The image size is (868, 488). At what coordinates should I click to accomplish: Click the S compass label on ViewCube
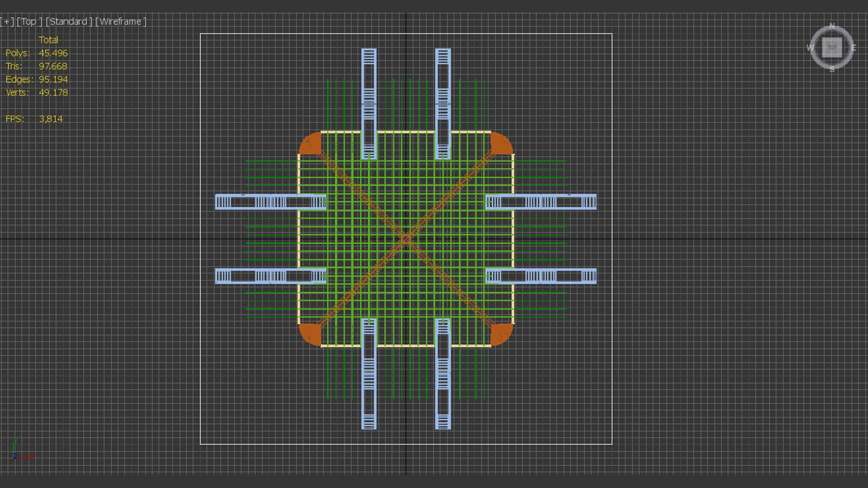[x=832, y=69]
